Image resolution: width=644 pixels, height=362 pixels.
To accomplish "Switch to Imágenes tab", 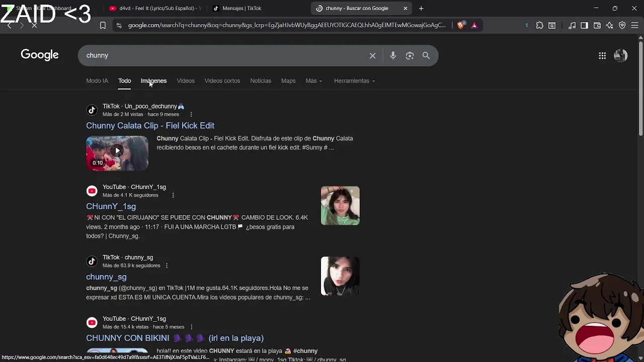I will point(153,81).
